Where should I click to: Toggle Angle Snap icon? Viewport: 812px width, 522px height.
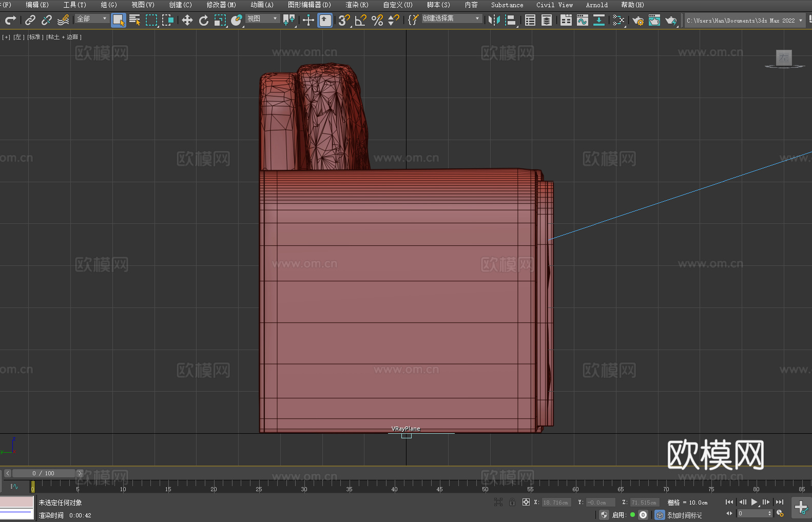pyautogui.click(x=361, y=20)
